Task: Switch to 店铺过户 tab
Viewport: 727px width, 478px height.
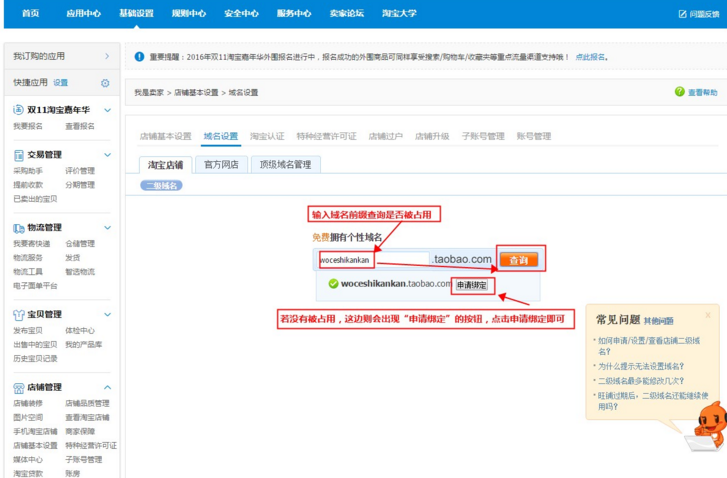Action: pyautogui.click(x=386, y=136)
